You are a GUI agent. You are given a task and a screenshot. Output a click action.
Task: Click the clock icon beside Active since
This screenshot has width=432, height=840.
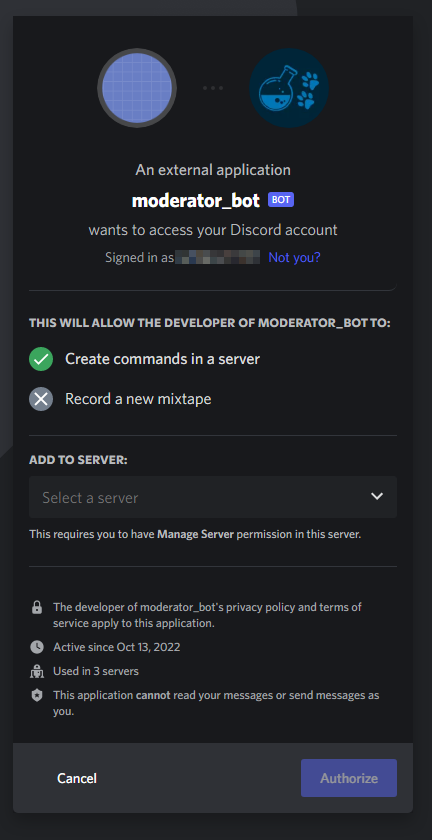(x=36, y=647)
